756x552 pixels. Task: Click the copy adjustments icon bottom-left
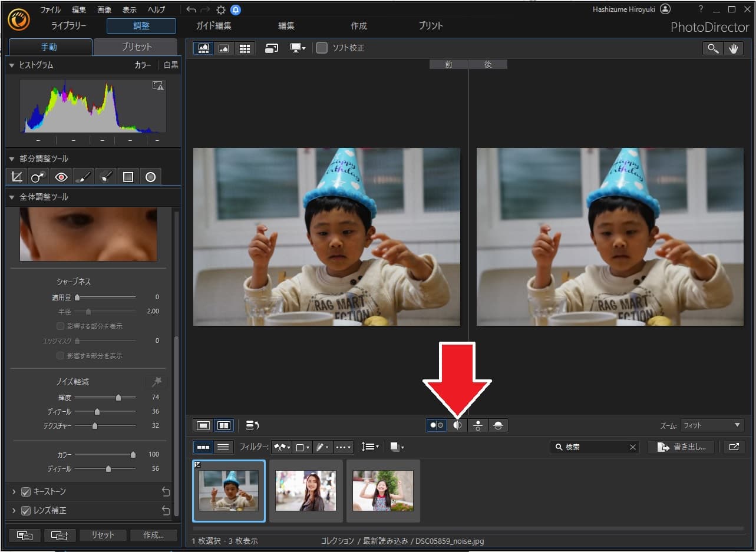[25, 535]
